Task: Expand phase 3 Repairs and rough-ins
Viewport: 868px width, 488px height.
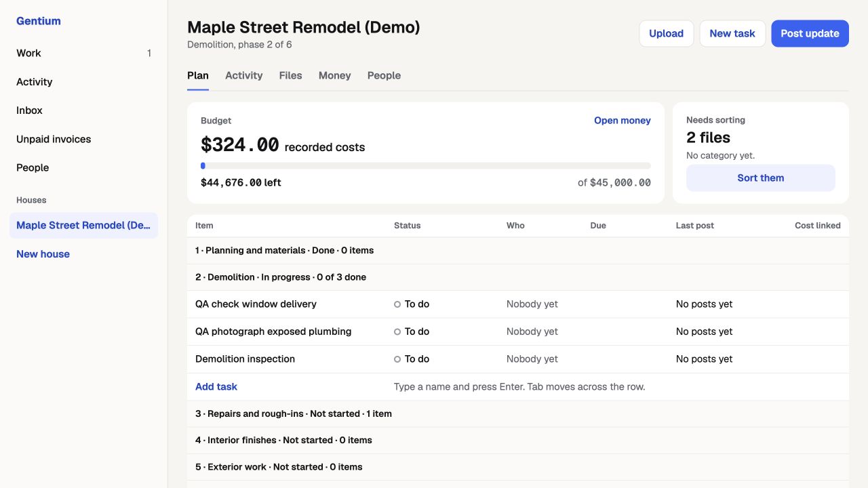Action: [518, 413]
